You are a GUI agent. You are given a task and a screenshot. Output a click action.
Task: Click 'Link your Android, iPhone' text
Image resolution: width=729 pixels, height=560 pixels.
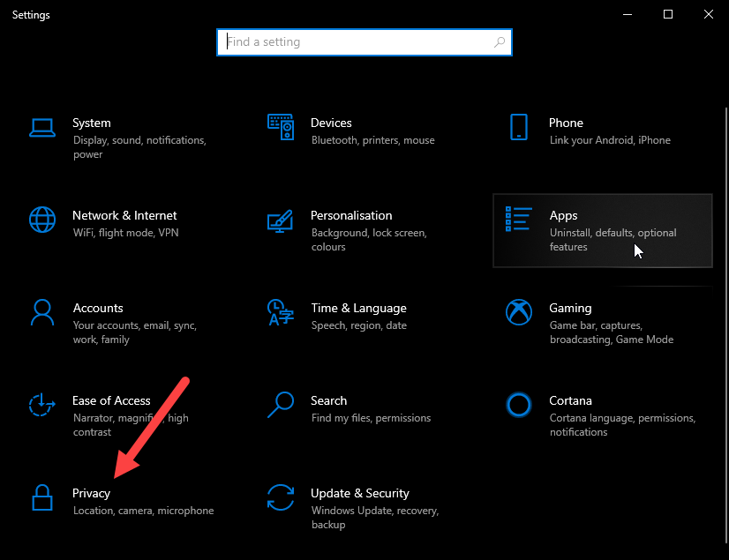coord(610,140)
